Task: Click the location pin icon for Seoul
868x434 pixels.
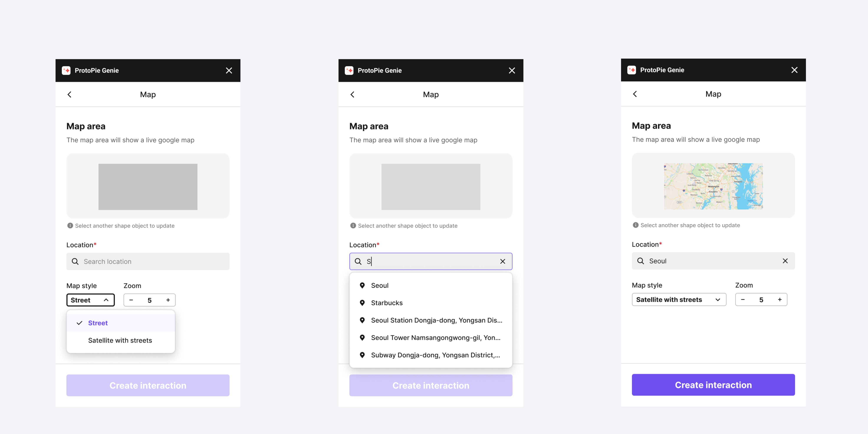Action: click(363, 285)
